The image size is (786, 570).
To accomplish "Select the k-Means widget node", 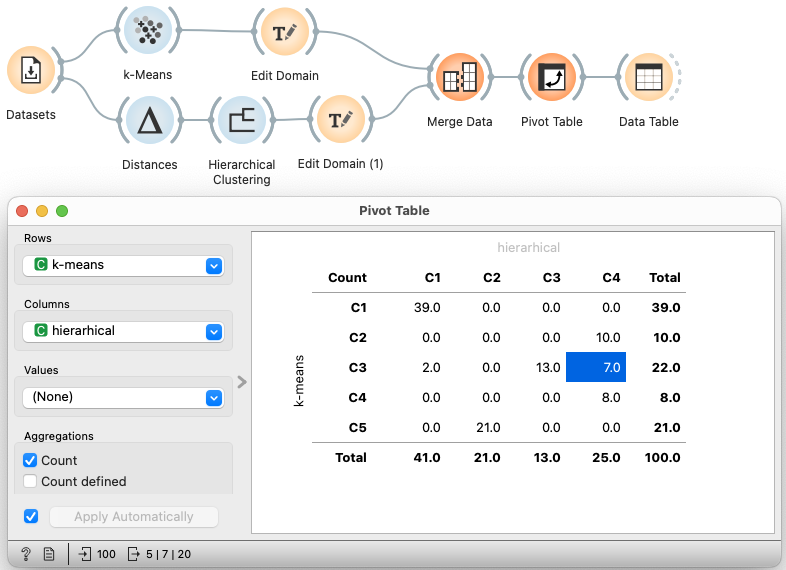I will pyautogui.click(x=148, y=30).
